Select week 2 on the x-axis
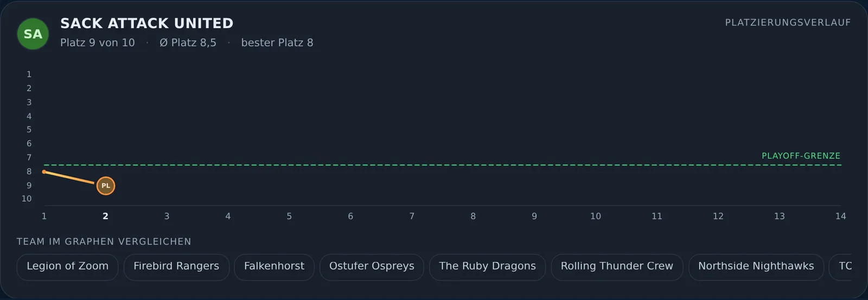This screenshot has width=868, height=300. coord(105,216)
